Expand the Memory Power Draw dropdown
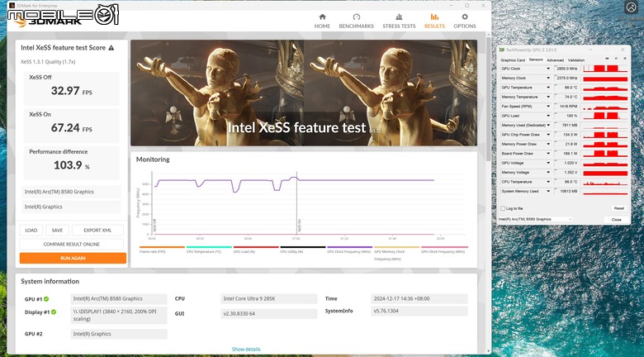Screen dimensions: 644x357 pyautogui.click(x=548, y=145)
